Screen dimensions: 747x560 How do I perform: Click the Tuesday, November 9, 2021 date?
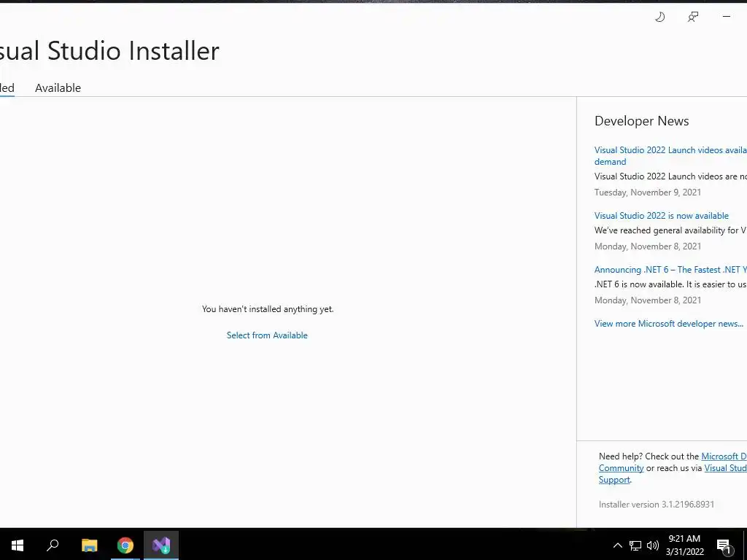point(648,192)
